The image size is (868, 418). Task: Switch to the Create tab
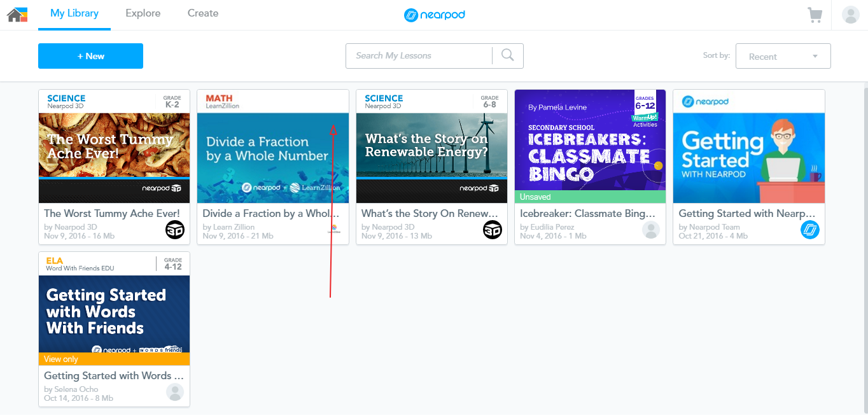tap(203, 13)
